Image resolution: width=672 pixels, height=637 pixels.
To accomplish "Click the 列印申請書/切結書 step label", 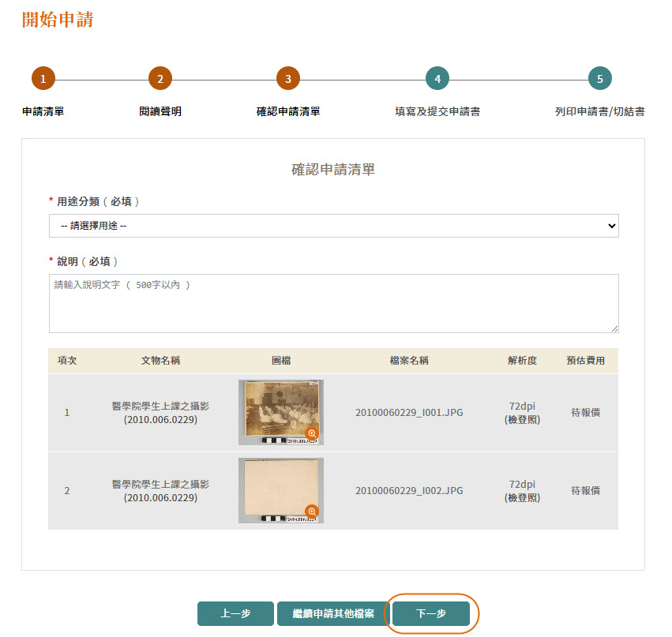I will click(600, 112).
